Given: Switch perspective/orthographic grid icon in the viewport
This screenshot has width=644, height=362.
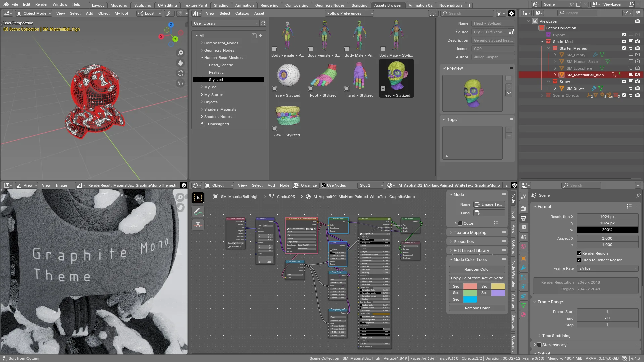Looking at the screenshot, I should click(180, 83).
